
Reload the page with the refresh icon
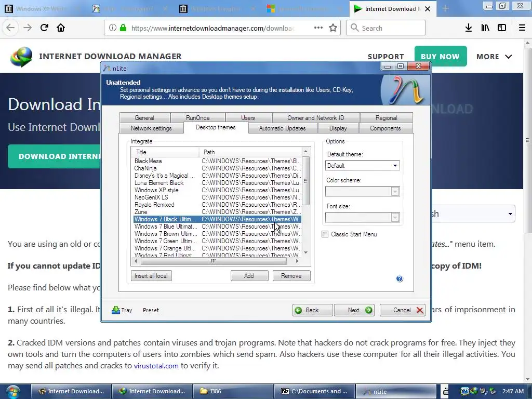(44, 28)
